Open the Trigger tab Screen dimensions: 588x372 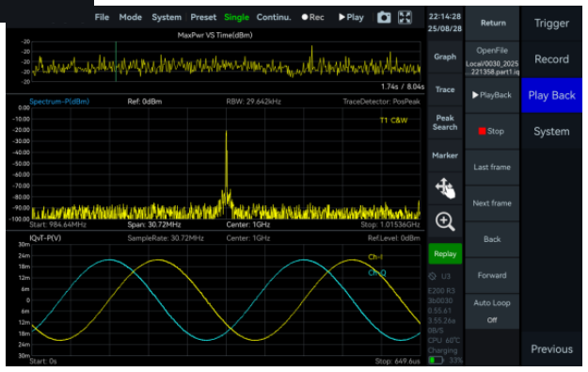click(x=551, y=24)
